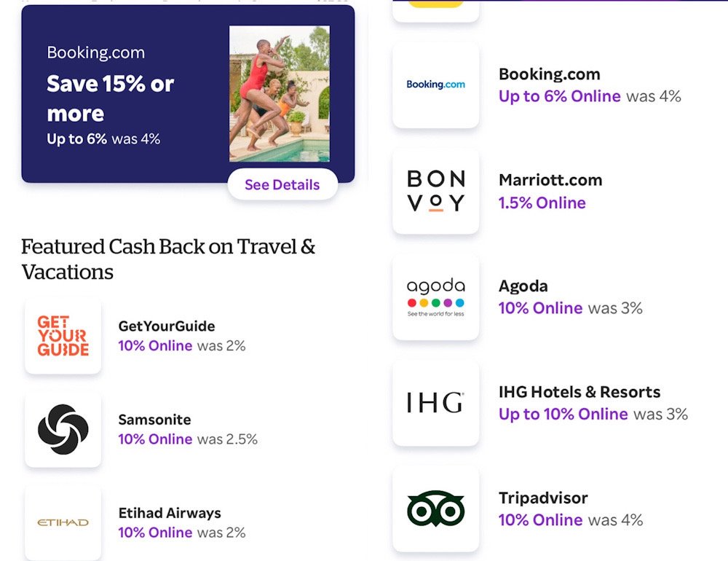Click the Agoda colorful dots logo
This screenshot has width=728, height=561.
(x=435, y=297)
